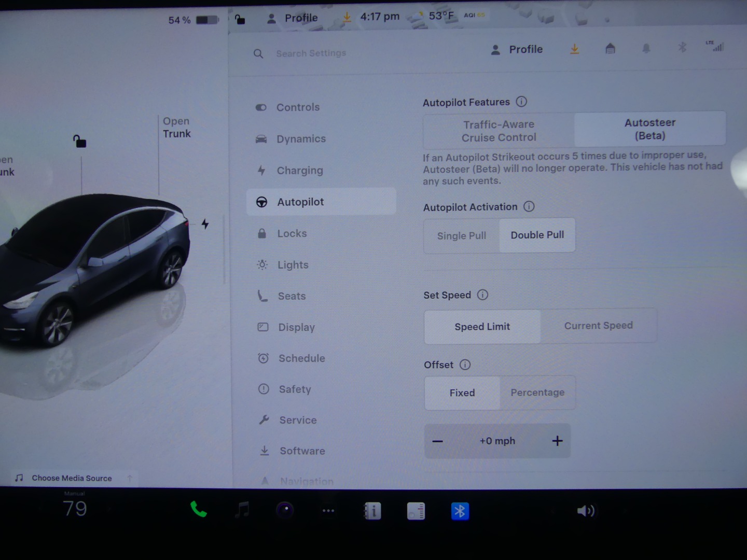This screenshot has width=747, height=560.
Task: Set speed mode to Current Speed
Action: click(x=598, y=326)
